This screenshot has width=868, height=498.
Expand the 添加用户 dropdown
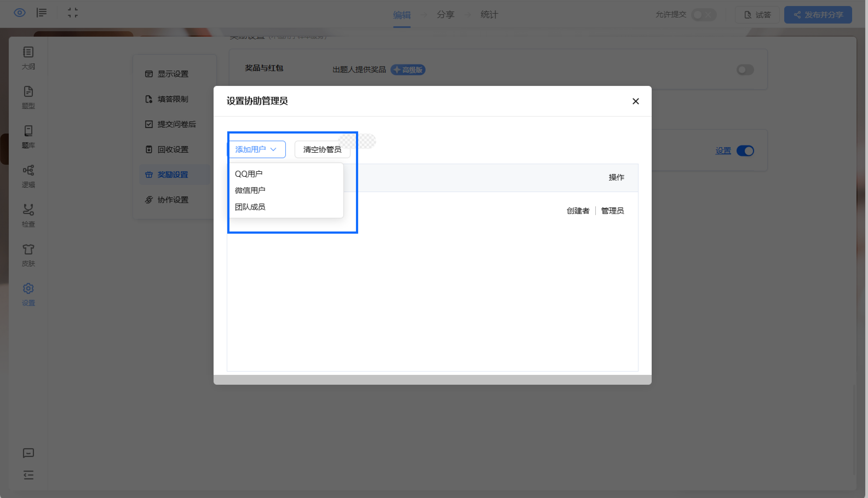257,149
